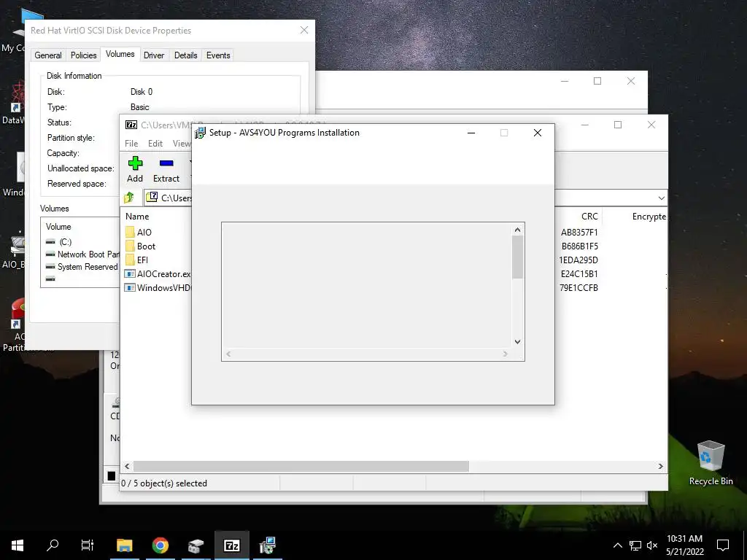Select the EFI folder in 7-Zip
The height and width of the screenshot is (560, 747).
coord(136,260)
